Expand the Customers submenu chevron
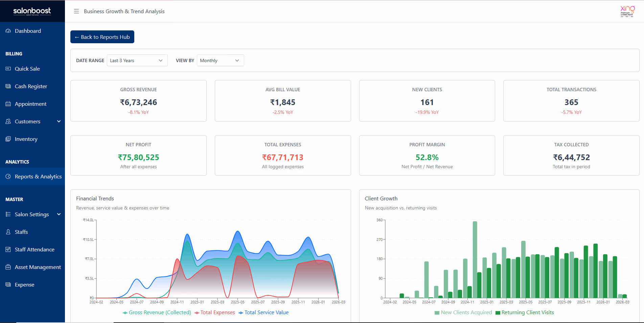 point(59,121)
